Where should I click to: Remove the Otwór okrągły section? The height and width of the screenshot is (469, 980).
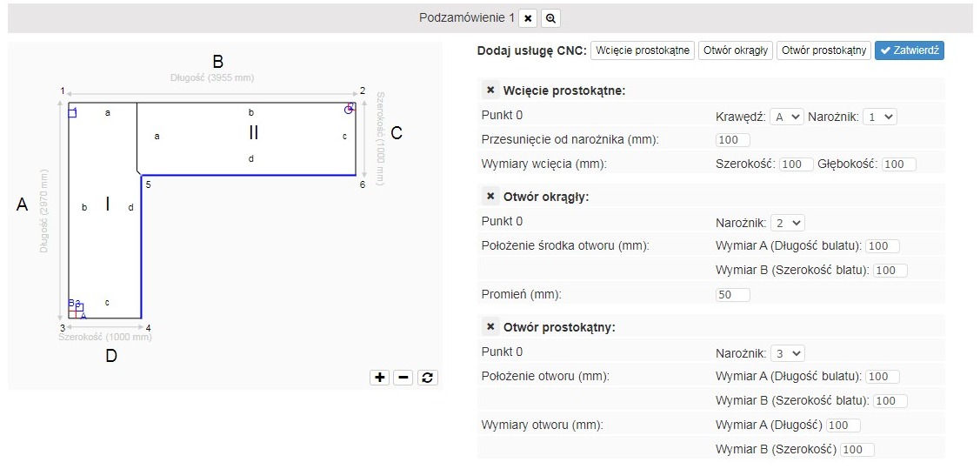pyautogui.click(x=490, y=196)
